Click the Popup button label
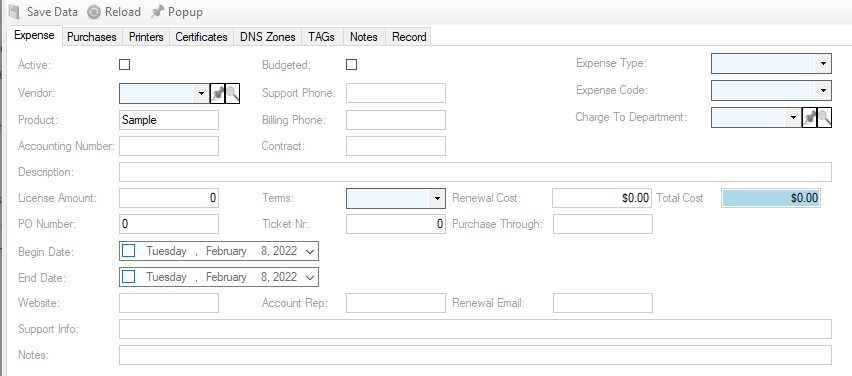Image resolution: width=852 pixels, height=376 pixels. click(185, 12)
